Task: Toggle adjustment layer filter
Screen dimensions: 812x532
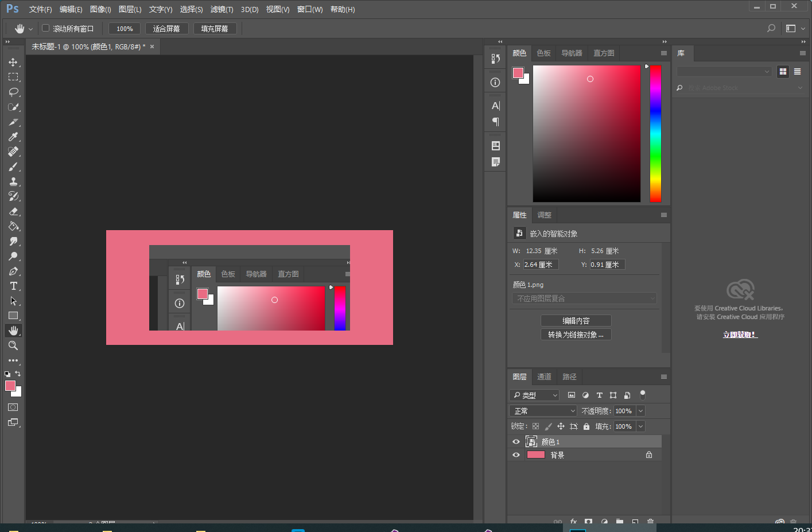Action: click(585, 395)
